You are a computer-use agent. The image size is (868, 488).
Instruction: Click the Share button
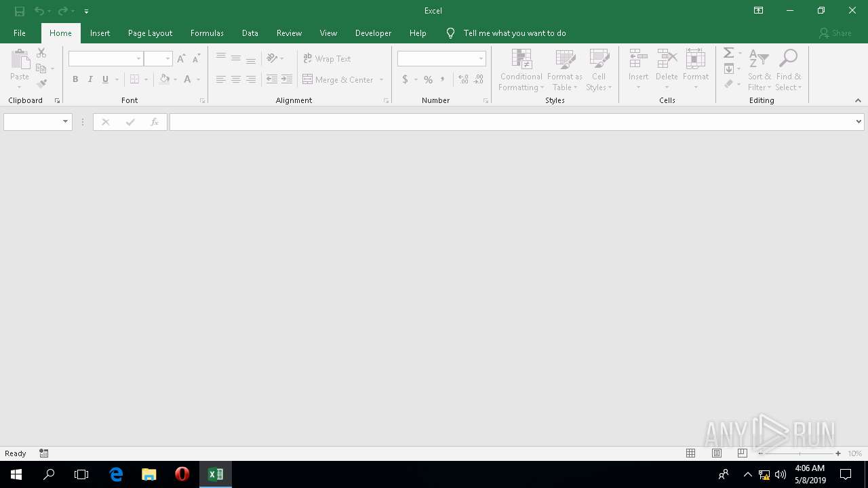coord(835,33)
